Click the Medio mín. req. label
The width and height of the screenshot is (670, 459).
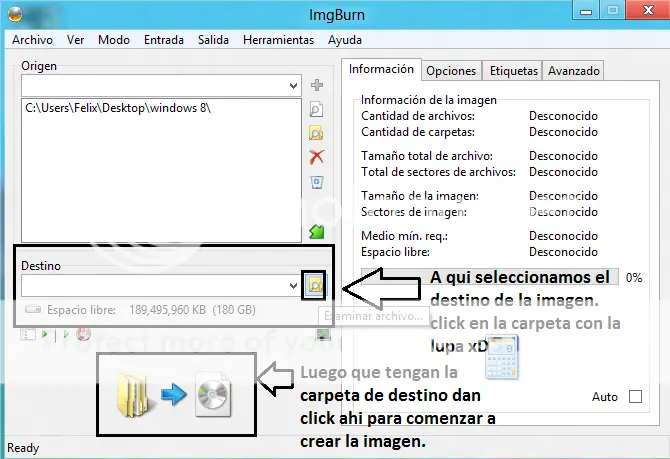coord(404,235)
